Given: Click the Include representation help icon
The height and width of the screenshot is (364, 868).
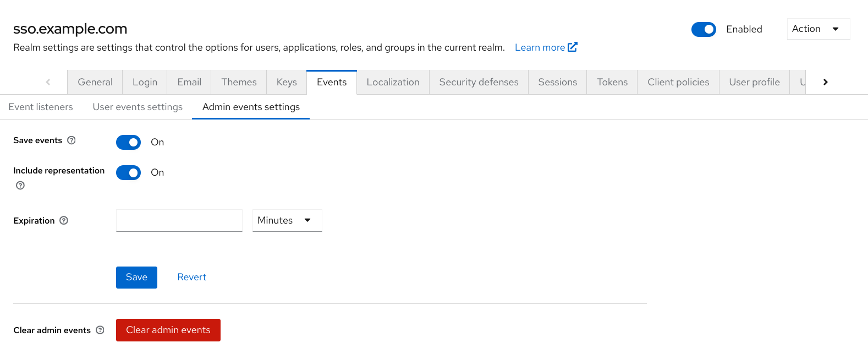Looking at the screenshot, I should [20, 186].
